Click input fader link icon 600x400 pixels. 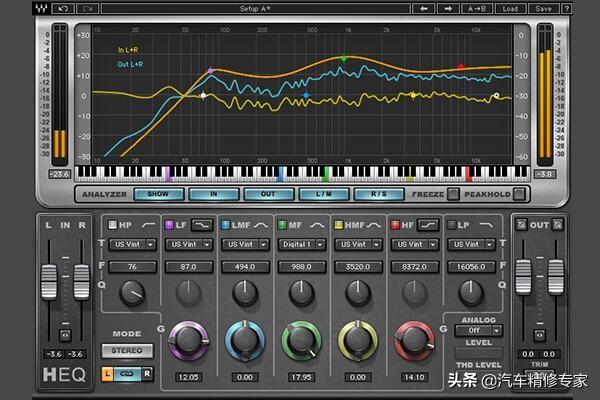pos(65,336)
